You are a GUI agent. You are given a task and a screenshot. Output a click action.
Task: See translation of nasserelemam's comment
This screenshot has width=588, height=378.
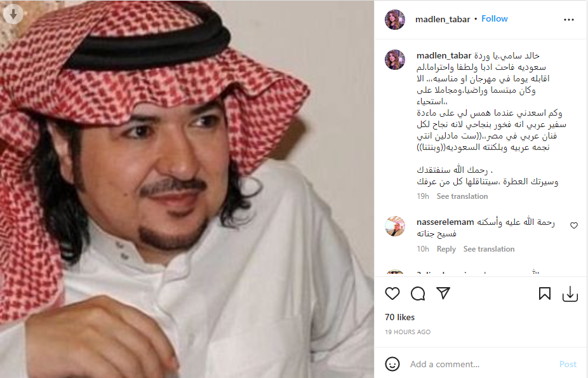coord(489,249)
